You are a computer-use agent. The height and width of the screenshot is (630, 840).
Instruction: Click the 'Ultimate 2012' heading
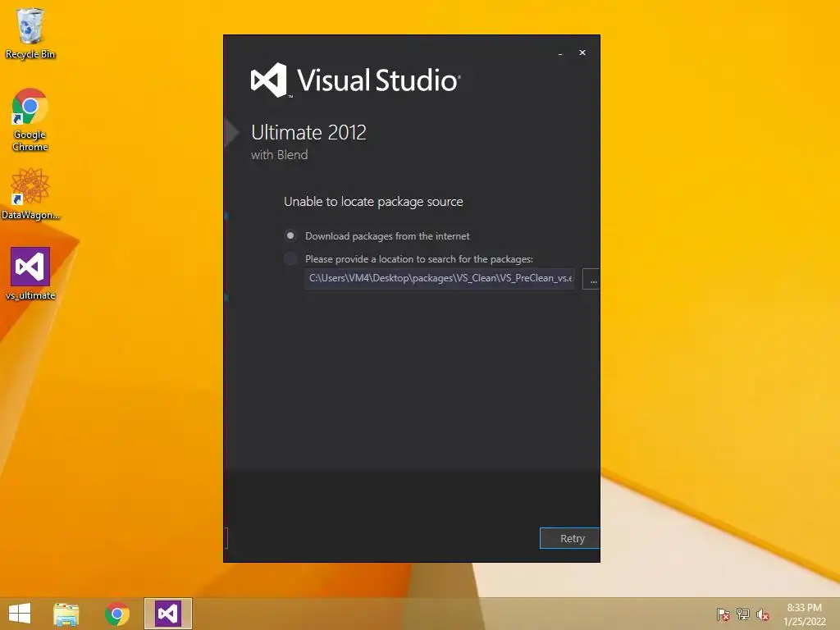(308, 132)
